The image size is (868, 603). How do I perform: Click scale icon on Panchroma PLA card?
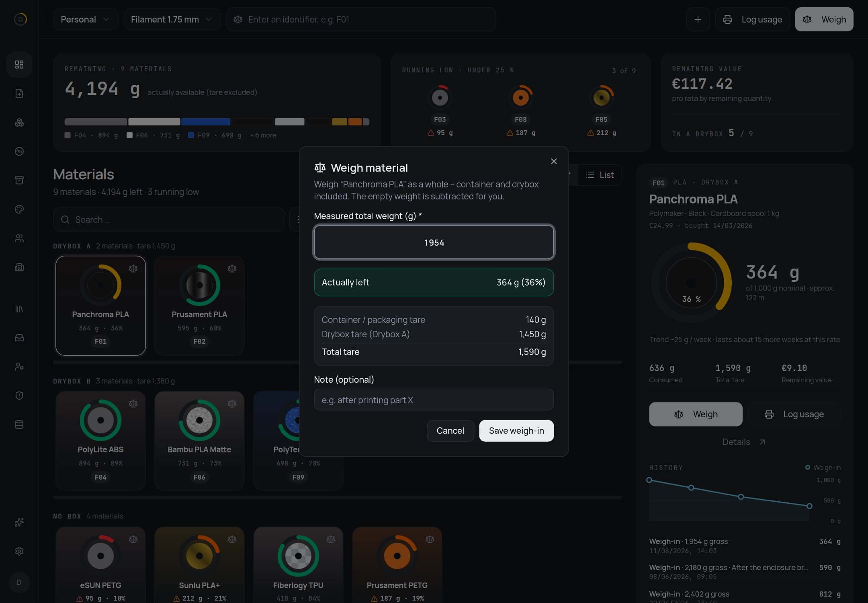[x=133, y=268]
